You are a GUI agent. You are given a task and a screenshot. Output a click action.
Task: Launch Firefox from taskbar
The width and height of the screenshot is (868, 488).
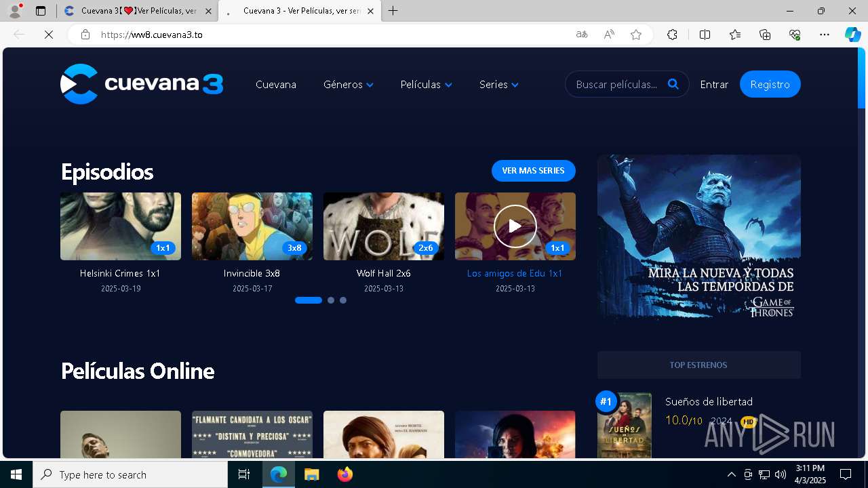click(344, 474)
